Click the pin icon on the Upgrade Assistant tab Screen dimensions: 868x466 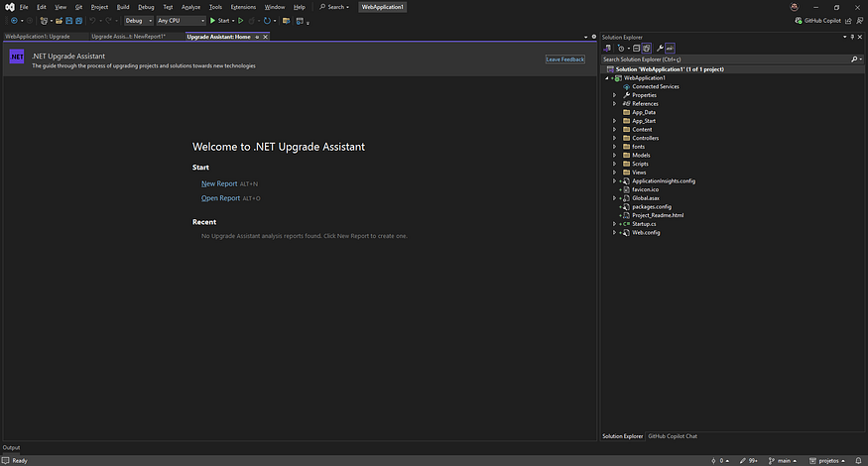click(x=257, y=37)
